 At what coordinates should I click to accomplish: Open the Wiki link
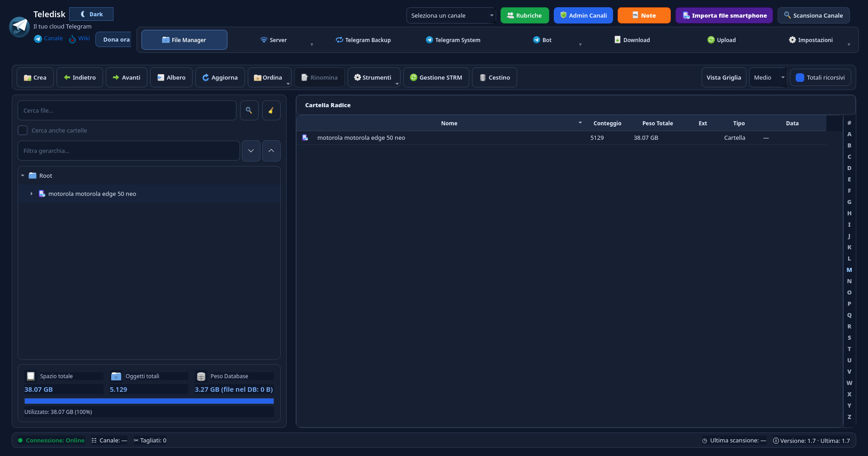coord(80,38)
